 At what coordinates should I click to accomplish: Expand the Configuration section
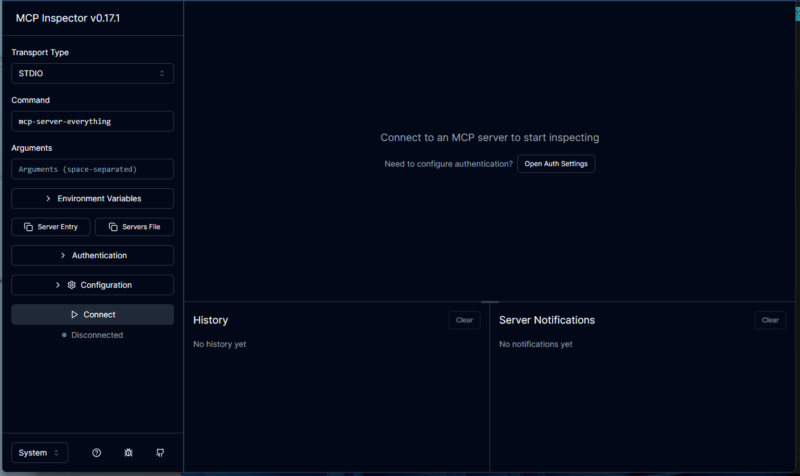pos(92,285)
